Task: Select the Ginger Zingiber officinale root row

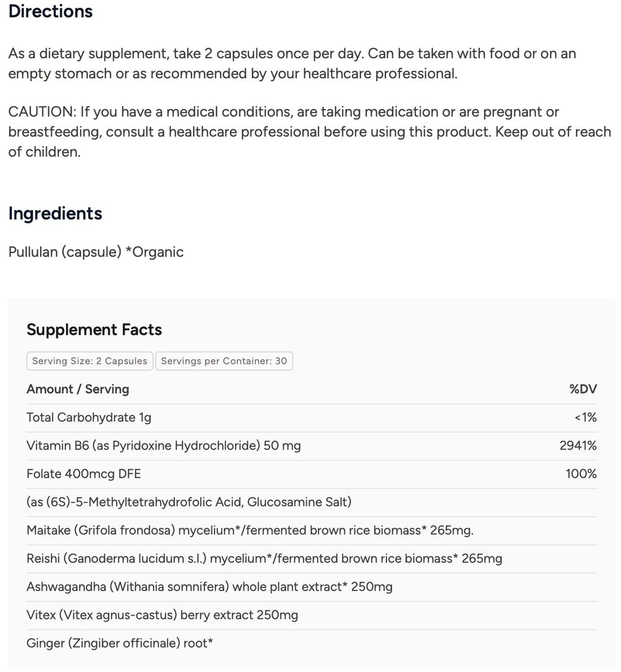Action: 312,643
